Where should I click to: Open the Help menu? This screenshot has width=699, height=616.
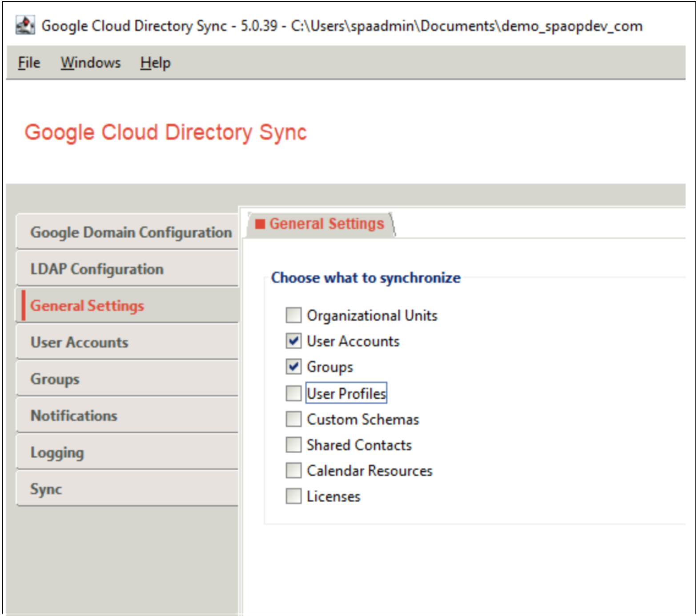155,63
